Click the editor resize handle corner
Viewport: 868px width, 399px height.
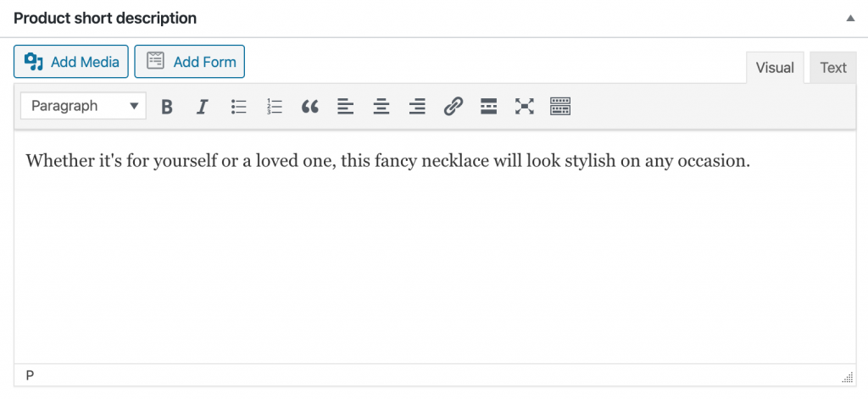[x=848, y=378]
